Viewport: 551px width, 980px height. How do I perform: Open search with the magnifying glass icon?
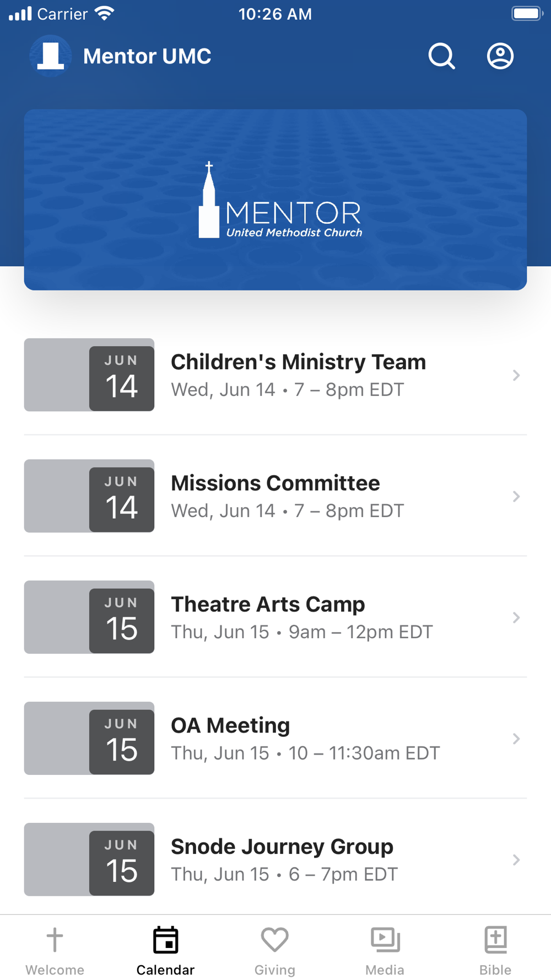point(442,56)
